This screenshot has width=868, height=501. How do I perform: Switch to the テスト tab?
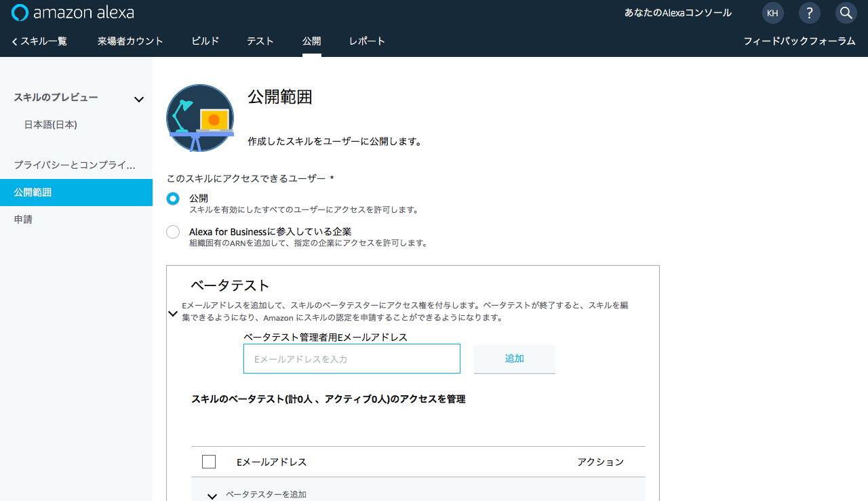(260, 41)
